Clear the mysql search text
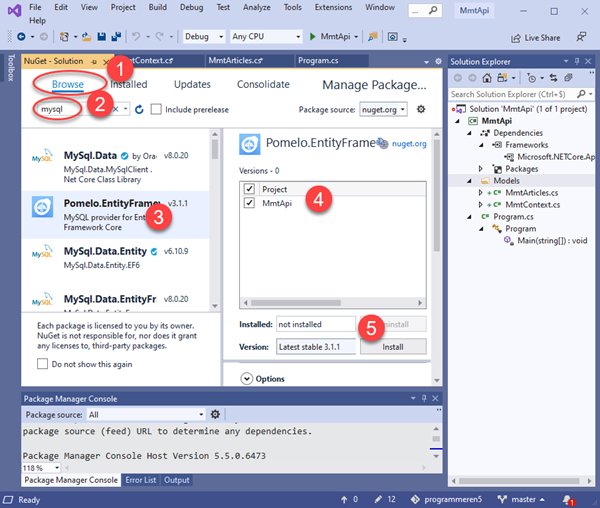Screen dimensions: 600x508 (x=116, y=109)
